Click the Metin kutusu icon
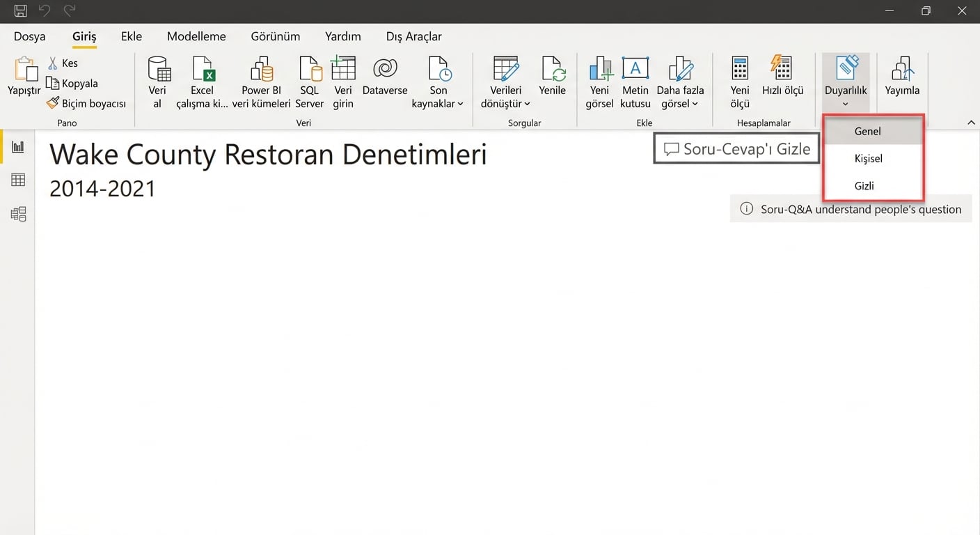The image size is (980, 535). click(635, 79)
